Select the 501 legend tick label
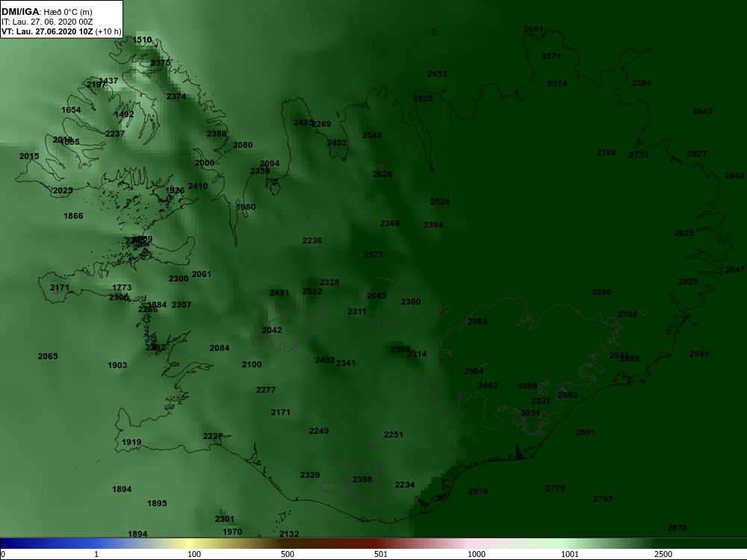 (381, 554)
